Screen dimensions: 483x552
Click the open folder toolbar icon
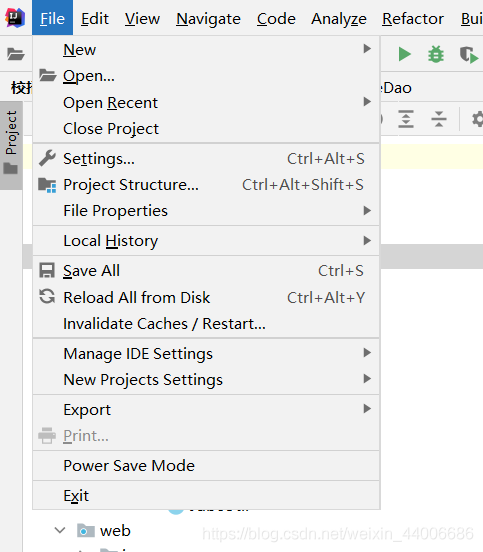tap(15, 54)
